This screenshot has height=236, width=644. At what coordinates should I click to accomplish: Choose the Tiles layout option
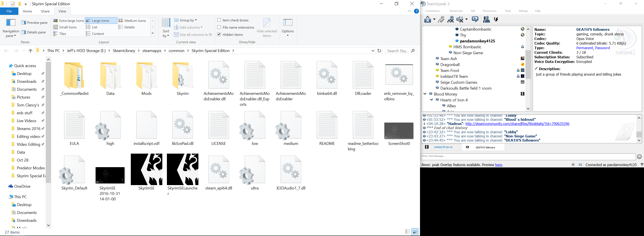point(60,34)
